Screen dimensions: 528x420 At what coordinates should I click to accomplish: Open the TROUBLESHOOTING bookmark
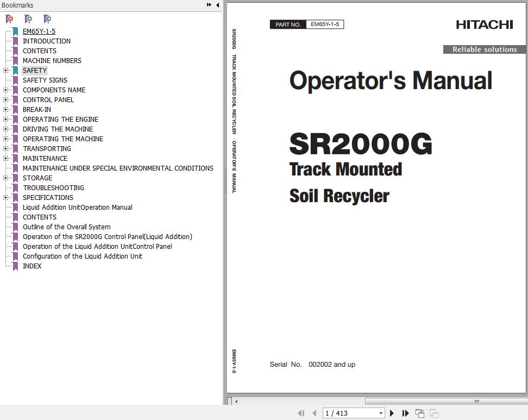tap(53, 188)
